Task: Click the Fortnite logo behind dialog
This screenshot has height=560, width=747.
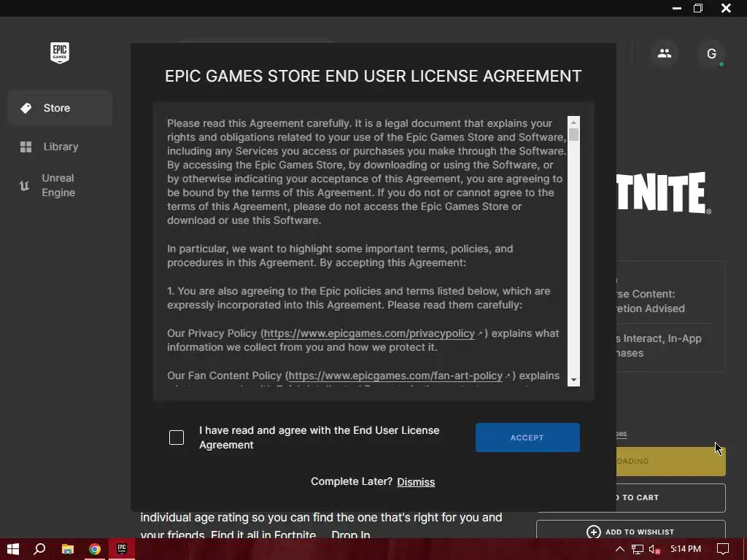Action: click(664, 192)
